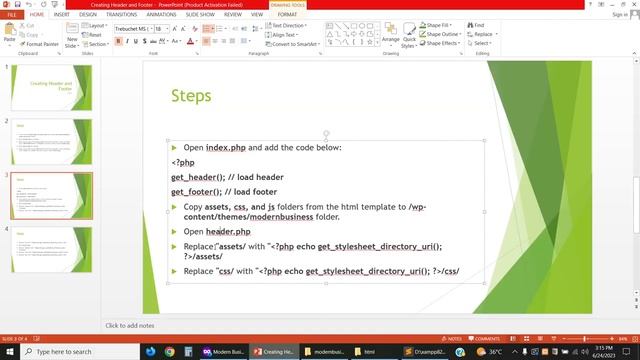Select the star shape in shapes gallery
This screenshot has height=360, width=640.
(x=370, y=42)
